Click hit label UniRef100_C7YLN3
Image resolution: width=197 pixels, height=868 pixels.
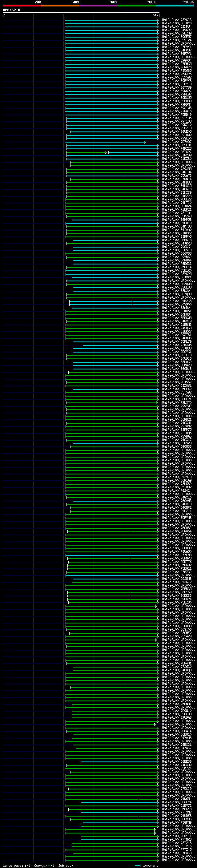point(177,555)
